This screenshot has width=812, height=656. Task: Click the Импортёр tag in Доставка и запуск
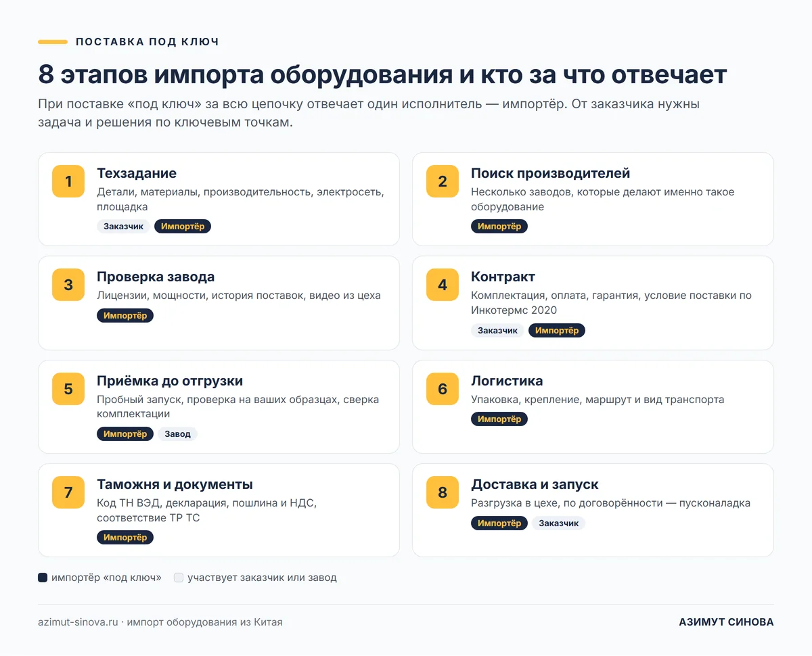pyautogui.click(x=499, y=523)
